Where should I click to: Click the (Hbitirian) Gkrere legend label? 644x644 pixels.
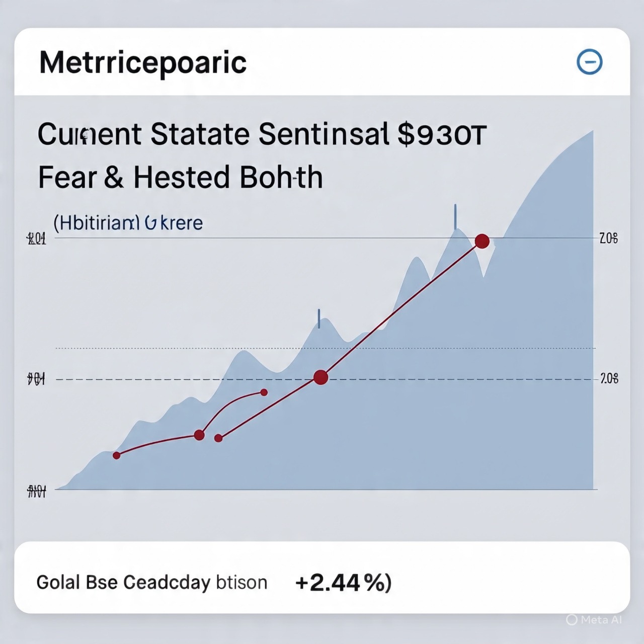(128, 223)
